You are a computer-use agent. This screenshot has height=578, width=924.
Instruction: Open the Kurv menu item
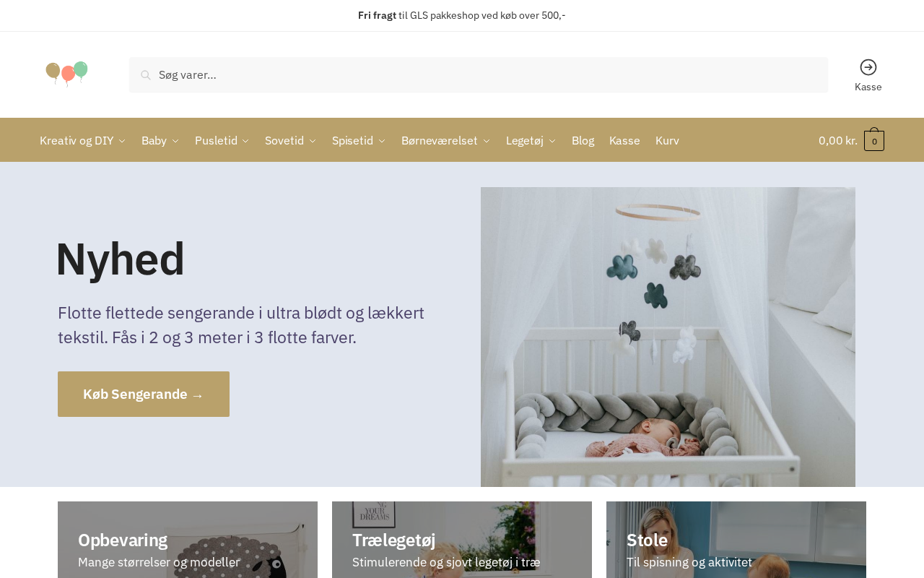667,140
